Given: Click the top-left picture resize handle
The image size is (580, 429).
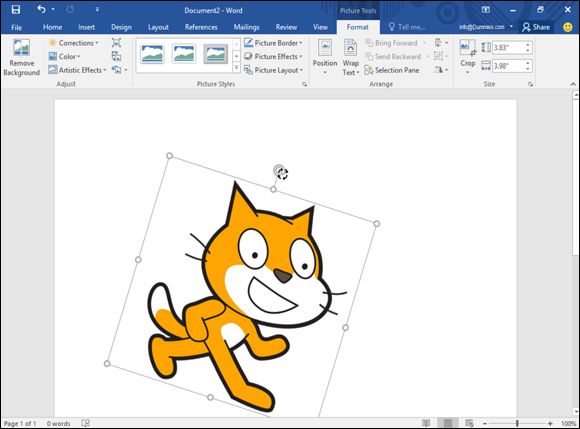Looking at the screenshot, I should (x=169, y=156).
